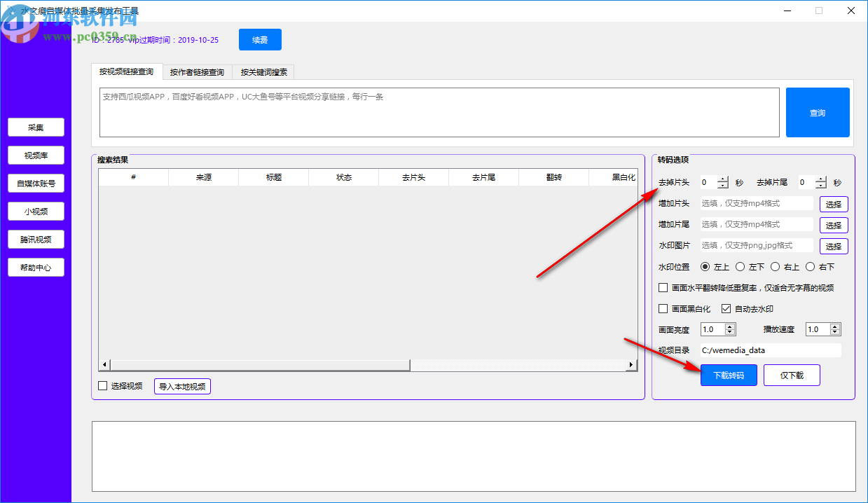Screen dimensions: 868x503
Task: Switch to 按作者链接查询 tab
Action: tap(197, 72)
